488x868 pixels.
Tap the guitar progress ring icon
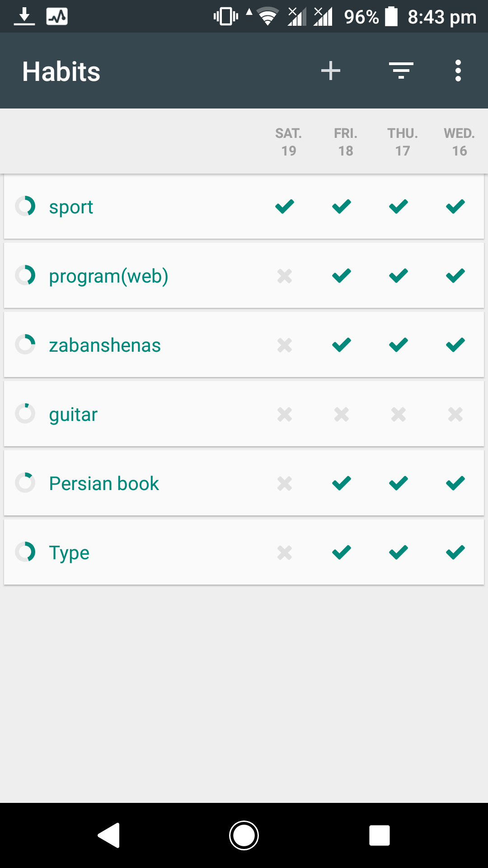point(25,414)
